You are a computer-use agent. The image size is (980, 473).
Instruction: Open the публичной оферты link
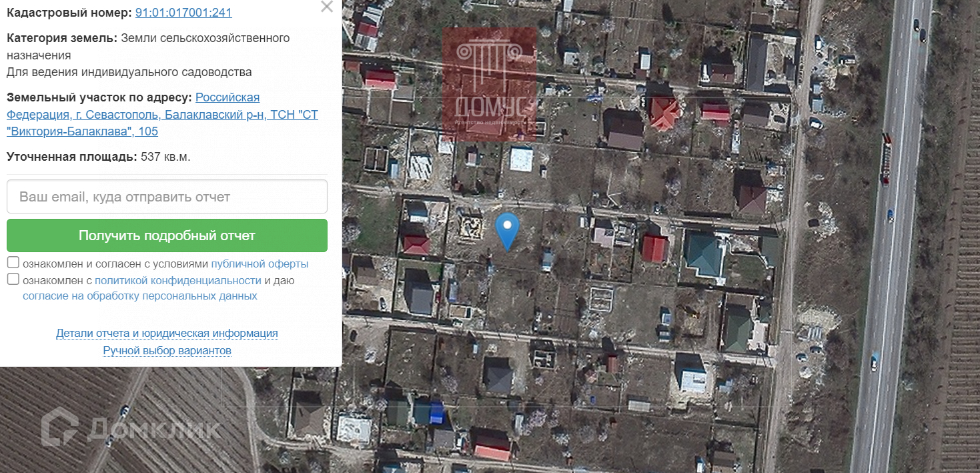click(x=260, y=264)
